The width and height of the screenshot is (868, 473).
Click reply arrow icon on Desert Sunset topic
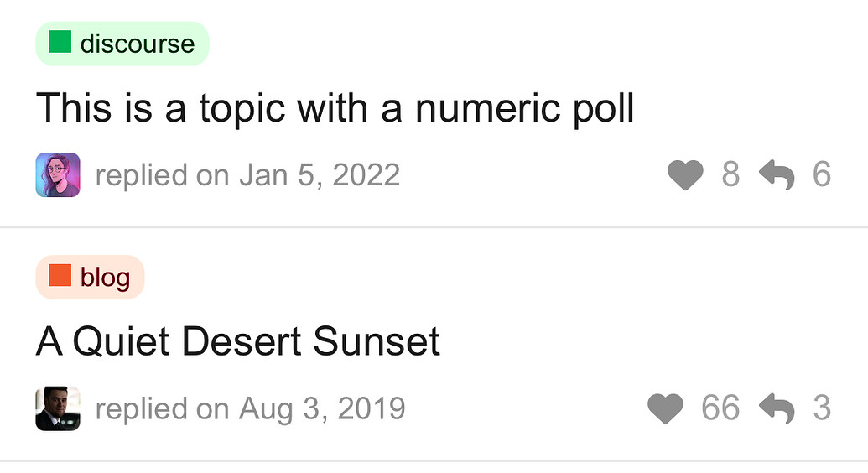coord(776,409)
